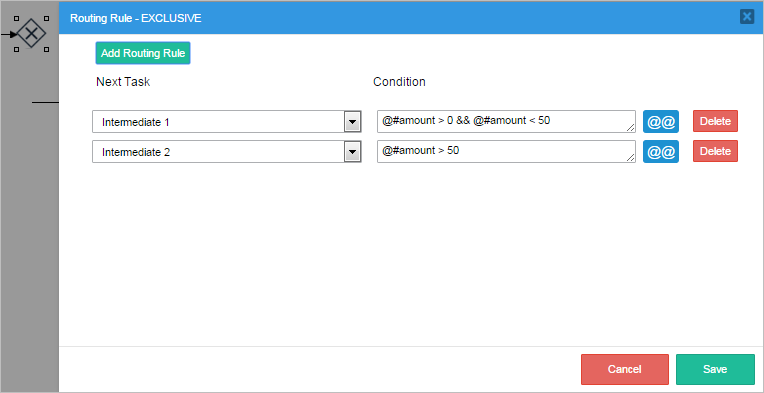The image size is (764, 393).
Task: Click the exclusive gateway diamond icon
Action: (31, 34)
